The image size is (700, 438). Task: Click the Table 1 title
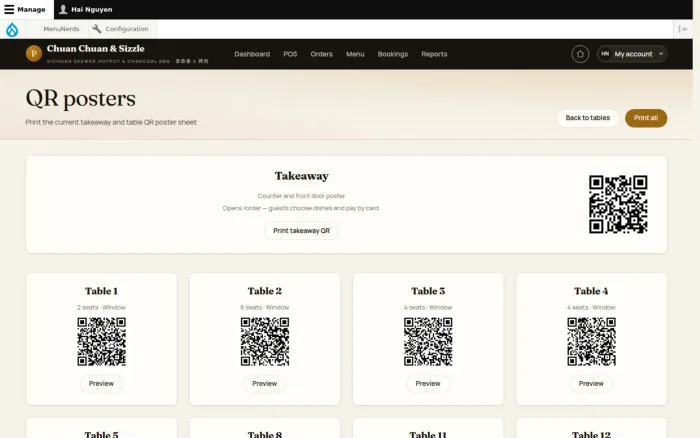[101, 291]
